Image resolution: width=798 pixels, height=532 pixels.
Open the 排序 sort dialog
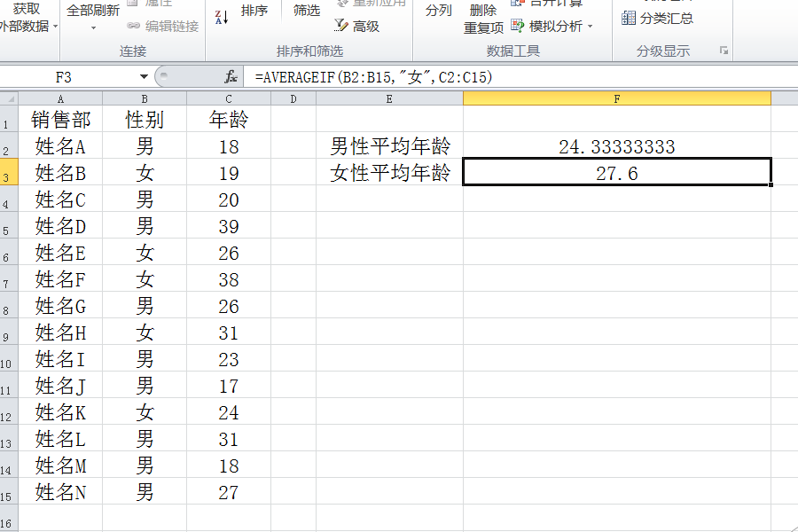pos(254,10)
